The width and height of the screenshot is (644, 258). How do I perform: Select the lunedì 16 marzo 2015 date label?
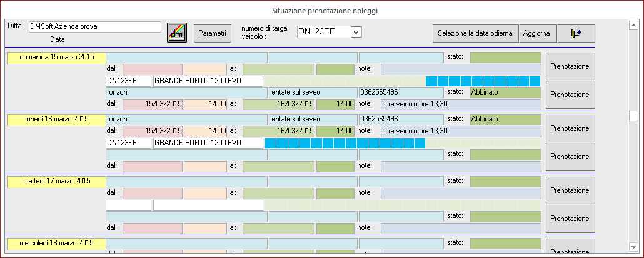(x=56, y=120)
